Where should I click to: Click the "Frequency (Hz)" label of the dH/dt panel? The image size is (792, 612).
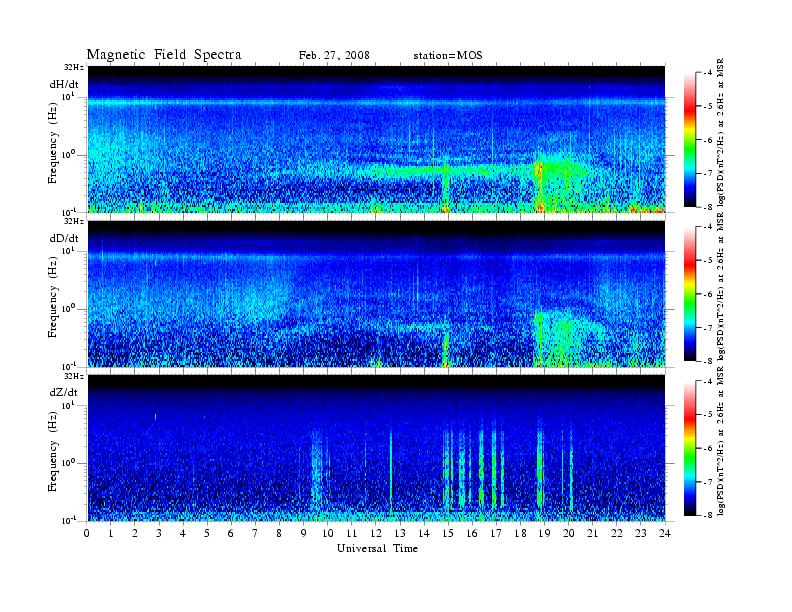tap(53, 143)
